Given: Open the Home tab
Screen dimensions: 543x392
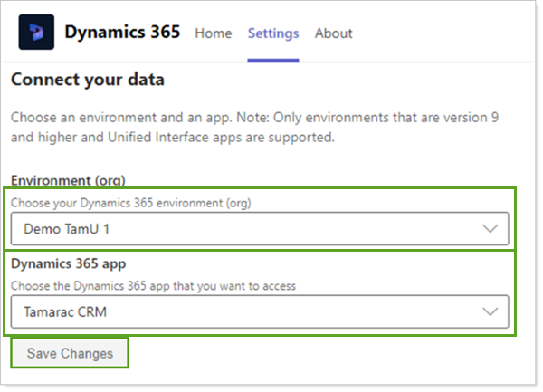Looking at the screenshot, I should click(214, 33).
